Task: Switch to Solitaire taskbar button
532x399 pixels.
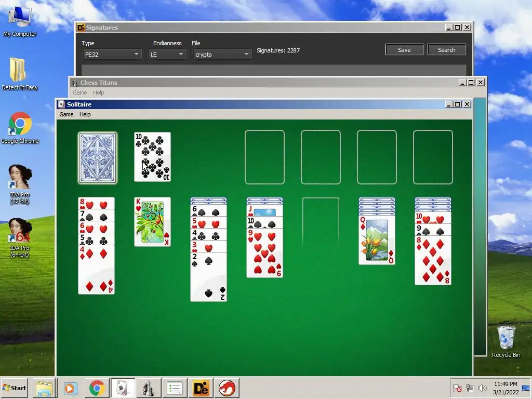Action: tap(123, 388)
